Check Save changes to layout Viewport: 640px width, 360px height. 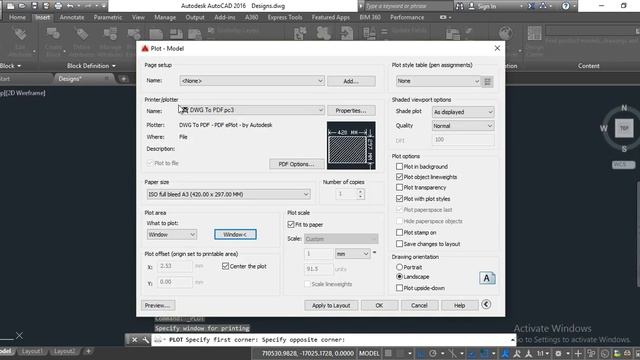point(399,244)
